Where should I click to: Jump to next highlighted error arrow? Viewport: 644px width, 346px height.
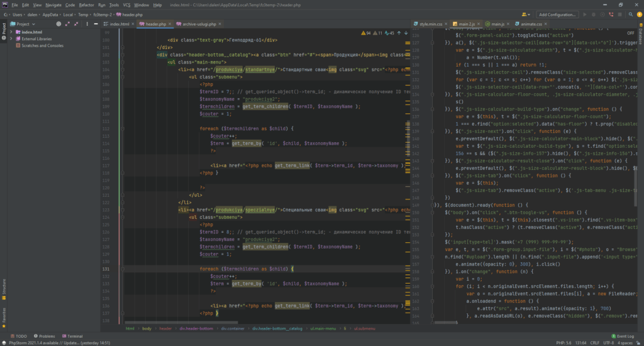406,33
